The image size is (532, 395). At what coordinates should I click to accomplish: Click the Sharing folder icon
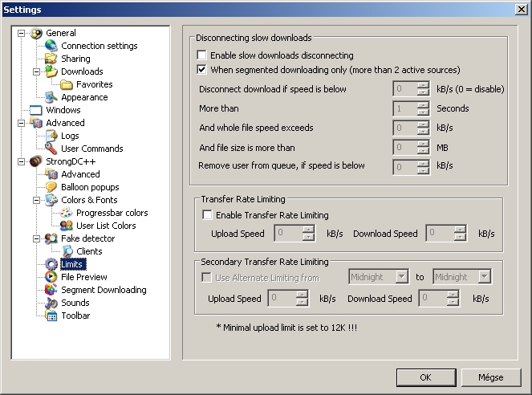[51, 59]
